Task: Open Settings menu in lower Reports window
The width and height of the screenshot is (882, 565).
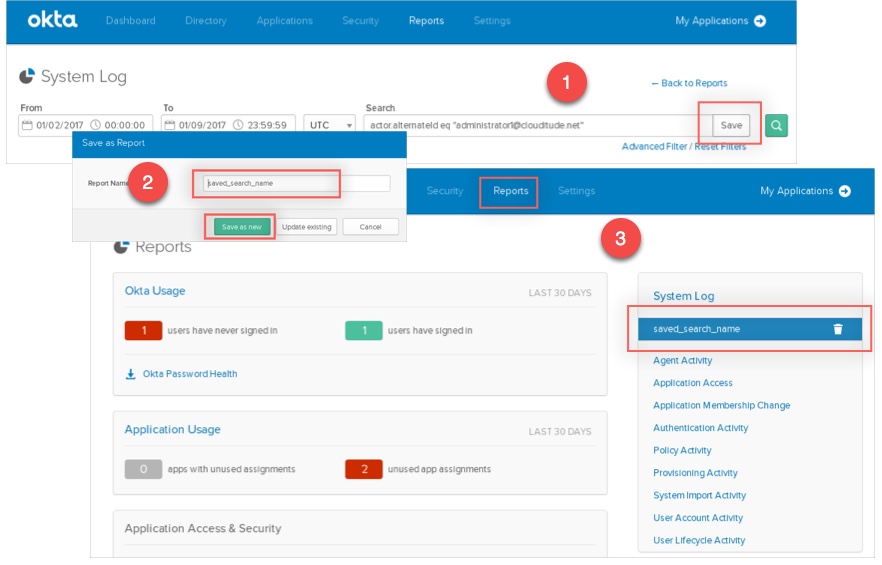Action: pos(577,191)
